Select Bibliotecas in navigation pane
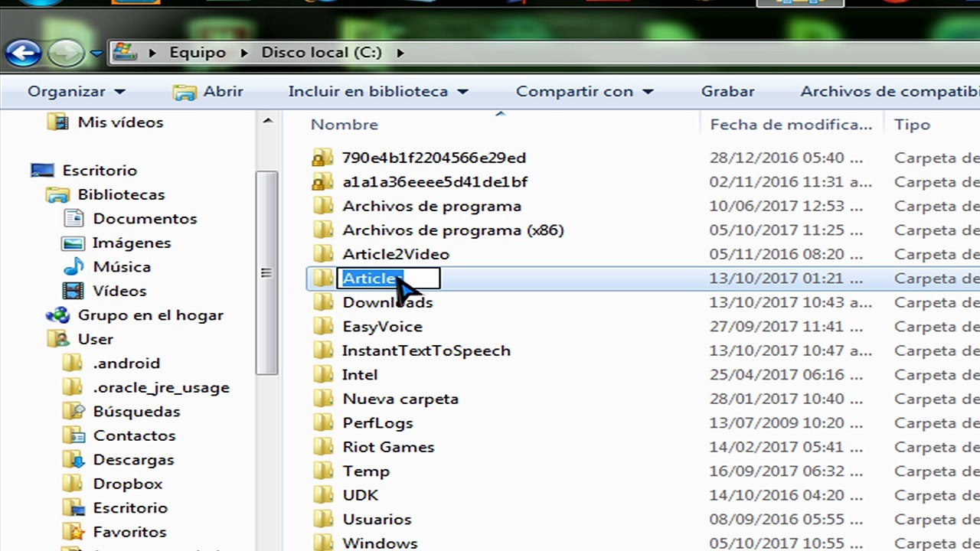 click(121, 194)
